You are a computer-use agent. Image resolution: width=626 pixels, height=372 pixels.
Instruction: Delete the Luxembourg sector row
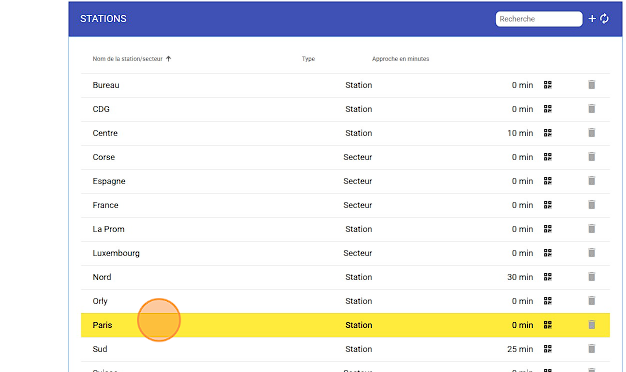(x=592, y=253)
